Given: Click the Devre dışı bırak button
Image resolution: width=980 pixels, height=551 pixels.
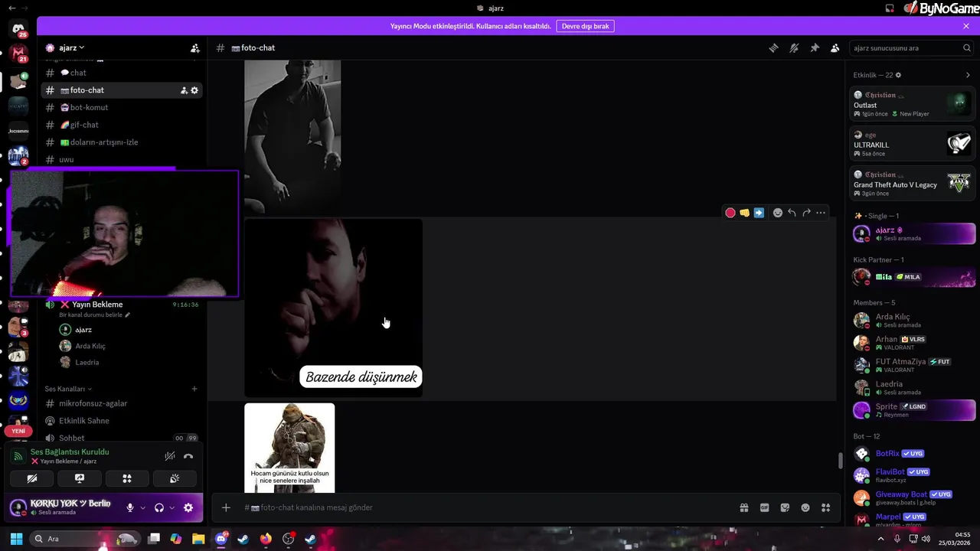Looking at the screenshot, I should click(585, 26).
